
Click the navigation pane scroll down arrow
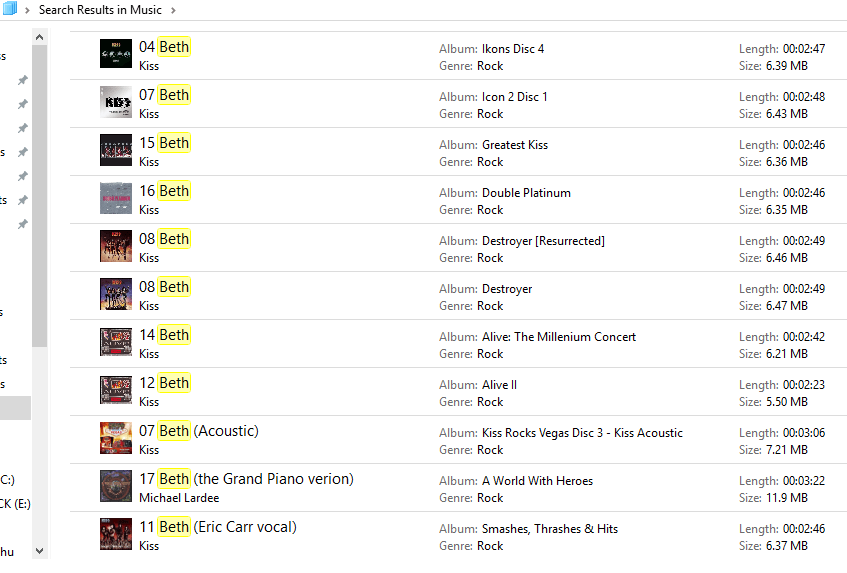click(x=39, y=550)
